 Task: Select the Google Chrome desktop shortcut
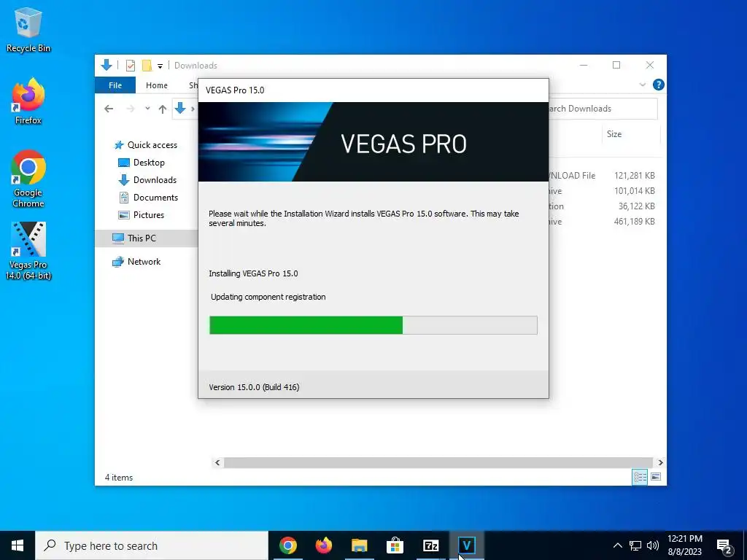(x=28, y=179)
